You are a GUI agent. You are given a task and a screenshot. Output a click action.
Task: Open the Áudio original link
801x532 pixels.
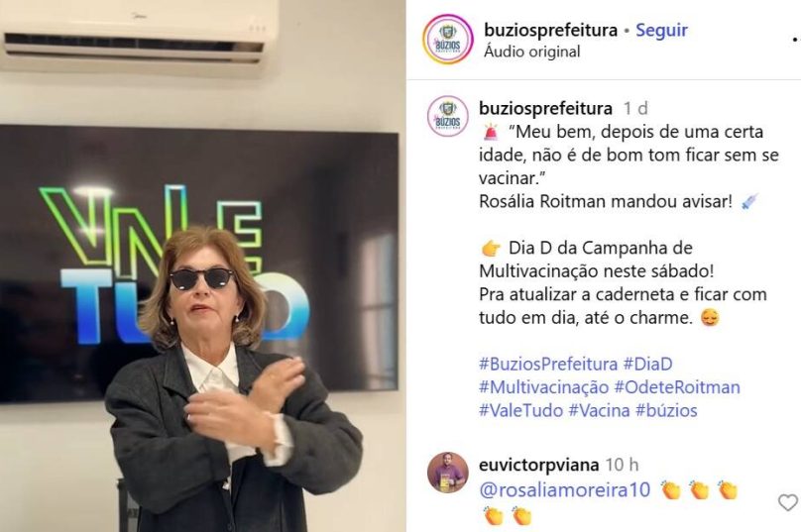point(531,52)
